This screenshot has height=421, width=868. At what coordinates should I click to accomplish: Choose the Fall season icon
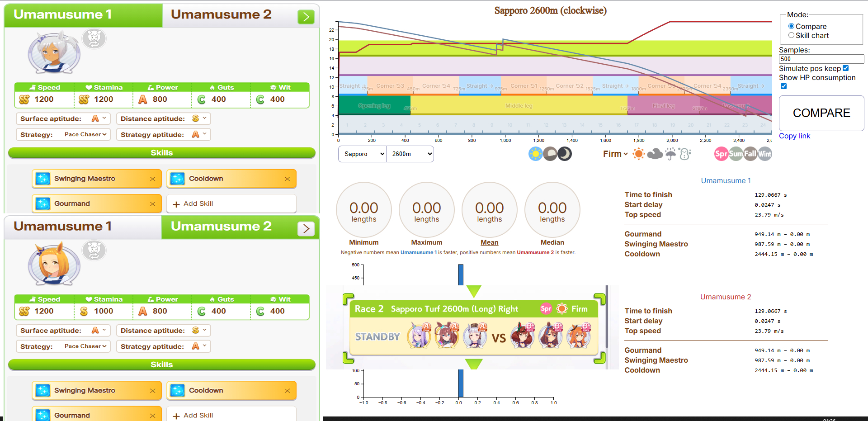tap(750, 154)
